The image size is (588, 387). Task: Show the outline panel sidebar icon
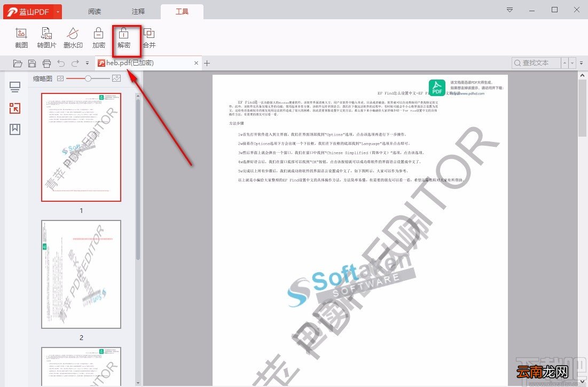[x=15, y=88]
